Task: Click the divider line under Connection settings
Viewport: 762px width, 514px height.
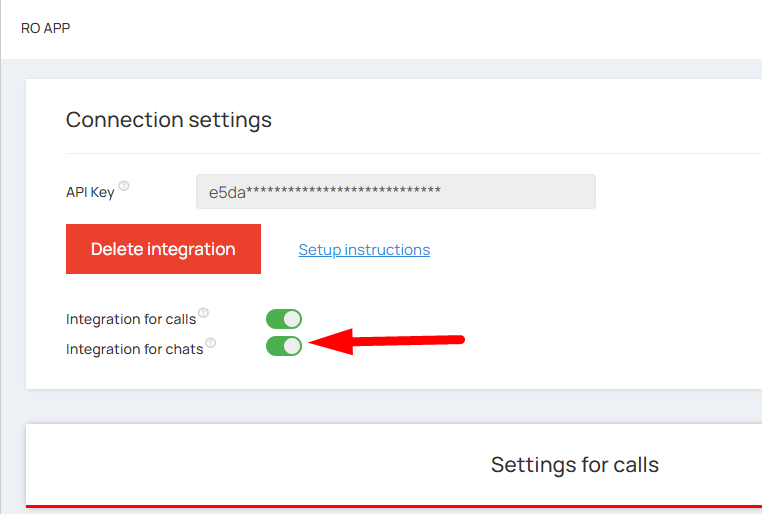Action: tap(400, 153)
